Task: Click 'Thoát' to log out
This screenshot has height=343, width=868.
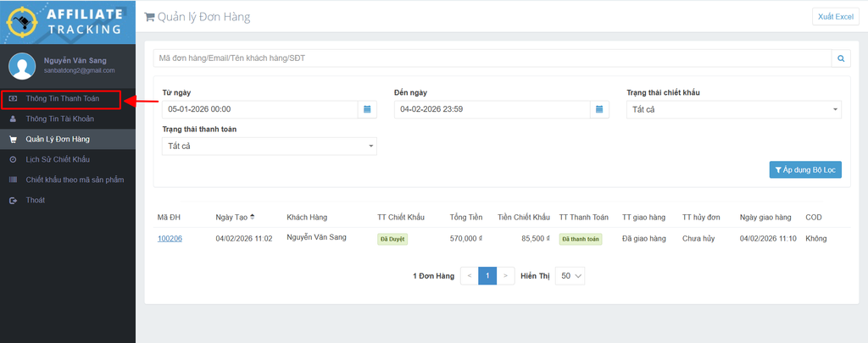Action: pyautogui.click(x=36, y=200)
